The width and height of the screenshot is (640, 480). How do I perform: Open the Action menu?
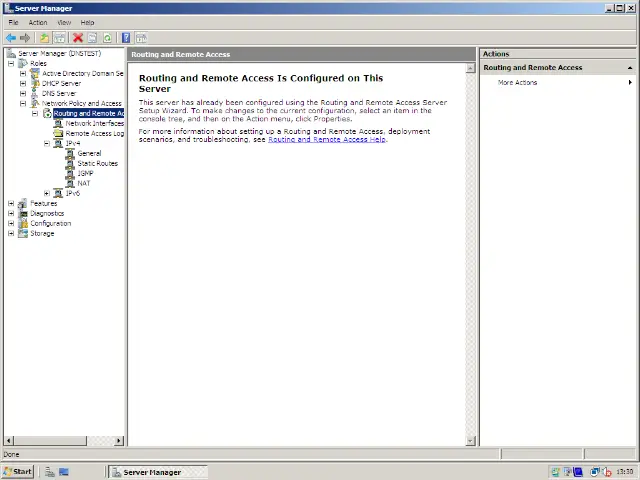point(38,22)
